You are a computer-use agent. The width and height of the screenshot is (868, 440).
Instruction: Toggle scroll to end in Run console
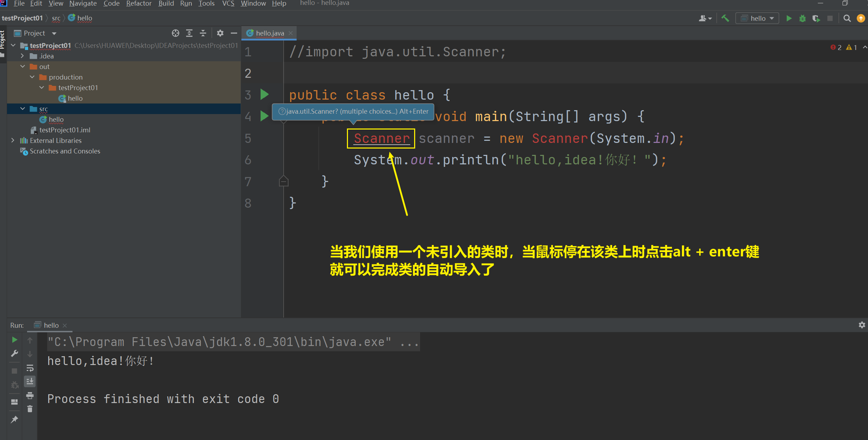(30, 382)
